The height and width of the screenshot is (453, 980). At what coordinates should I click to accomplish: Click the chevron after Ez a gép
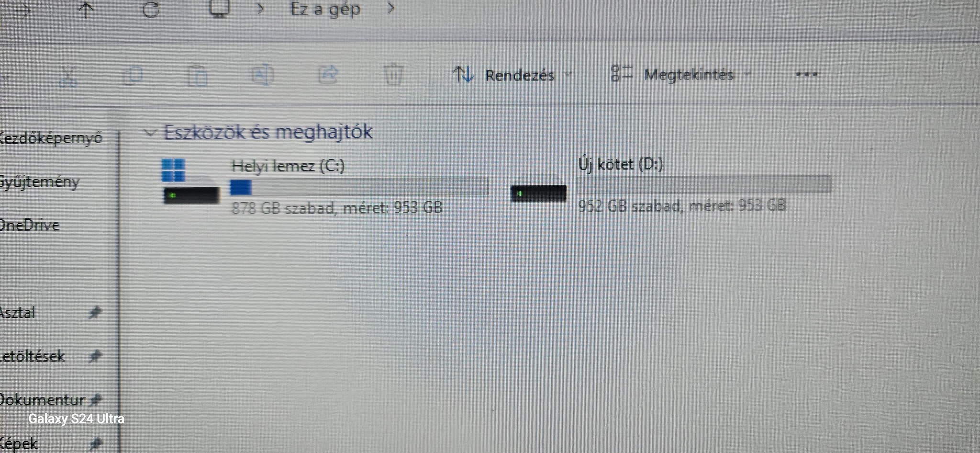[x=391, y=8]
